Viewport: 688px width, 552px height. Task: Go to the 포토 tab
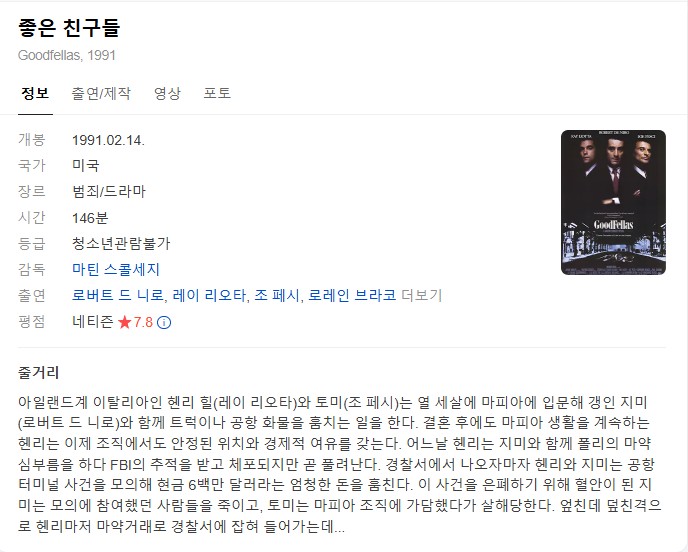click(x=217, y=93)
